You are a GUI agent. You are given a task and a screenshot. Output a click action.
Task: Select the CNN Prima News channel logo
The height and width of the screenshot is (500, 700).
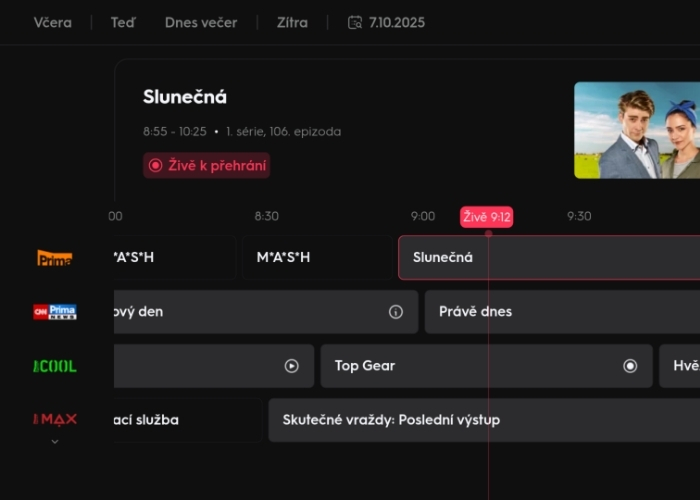click(x=55, y=312)
